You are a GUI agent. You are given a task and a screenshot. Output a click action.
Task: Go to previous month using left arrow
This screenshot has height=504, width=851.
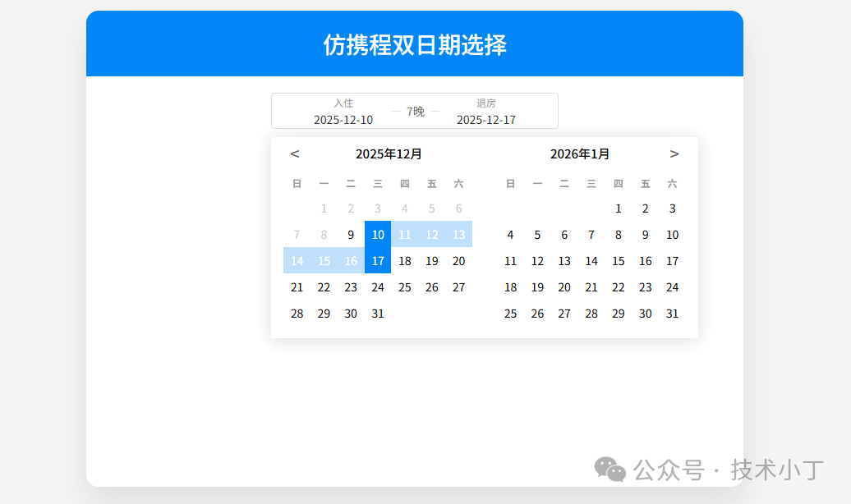[295, 154]
